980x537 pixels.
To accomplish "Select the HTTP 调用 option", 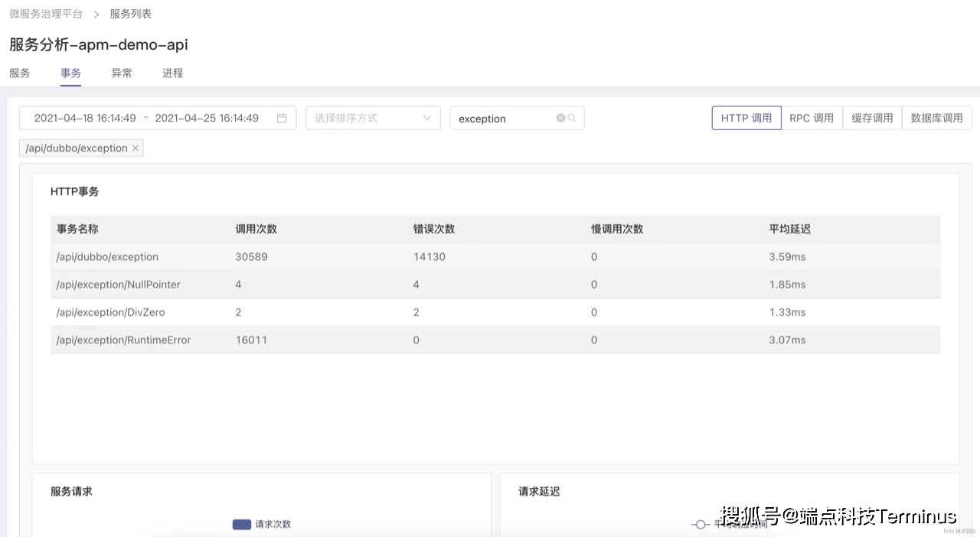I will [x=746, y=118].
